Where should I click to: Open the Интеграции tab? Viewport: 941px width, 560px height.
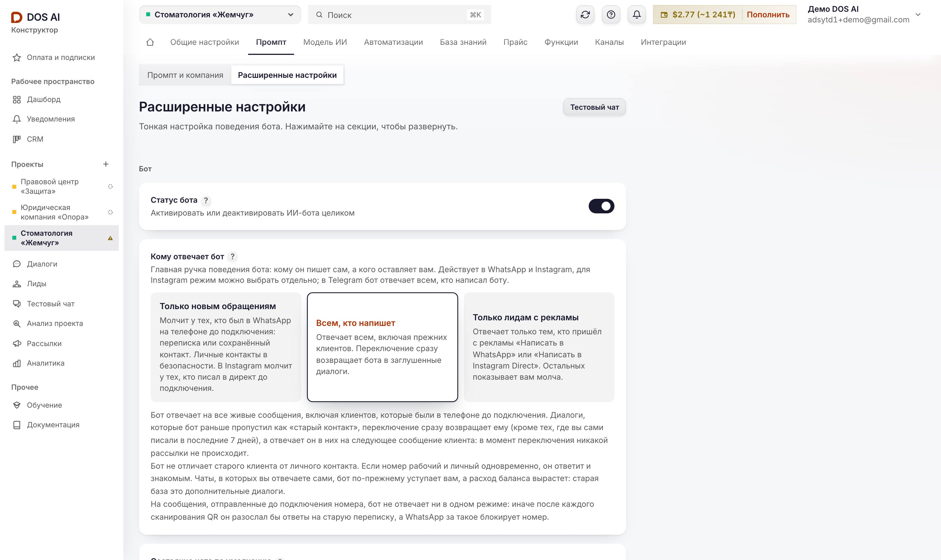[x=663, y=42]
